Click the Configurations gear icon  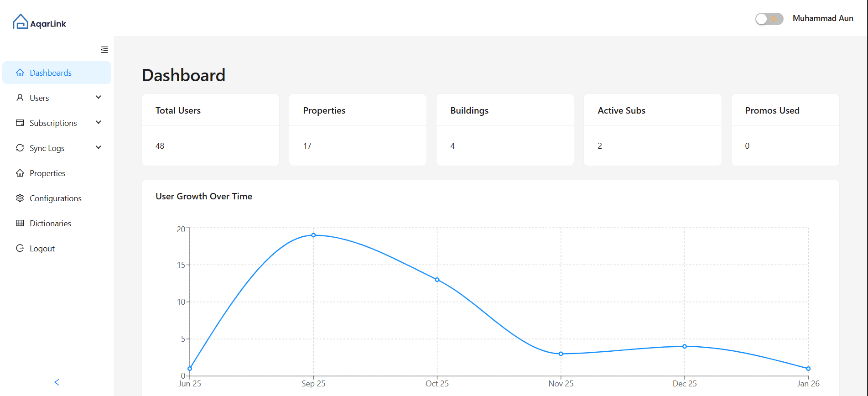coord(20,198)
